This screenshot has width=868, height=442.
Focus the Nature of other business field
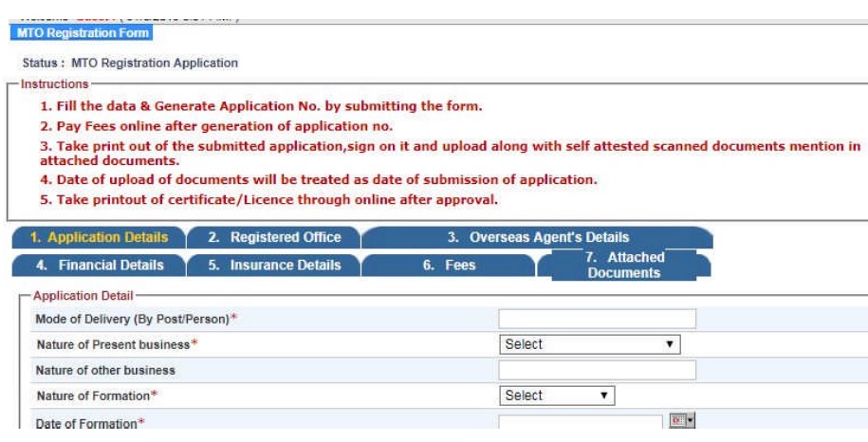[x=598, y=370]
